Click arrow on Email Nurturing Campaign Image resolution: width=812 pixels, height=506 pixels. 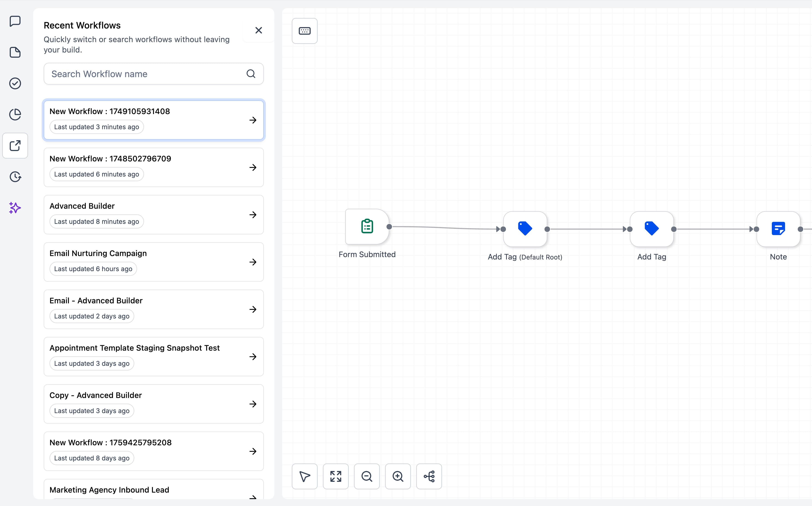(253, 262)
